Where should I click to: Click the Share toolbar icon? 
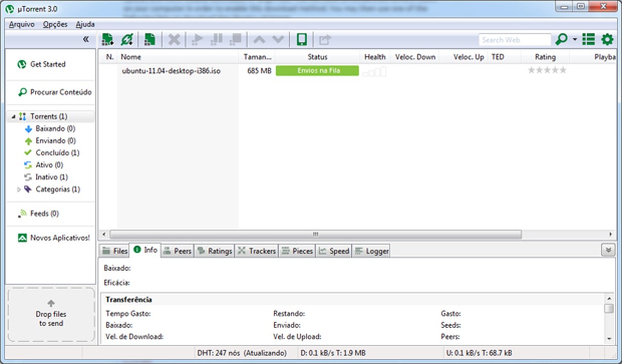tap(325, 39)
